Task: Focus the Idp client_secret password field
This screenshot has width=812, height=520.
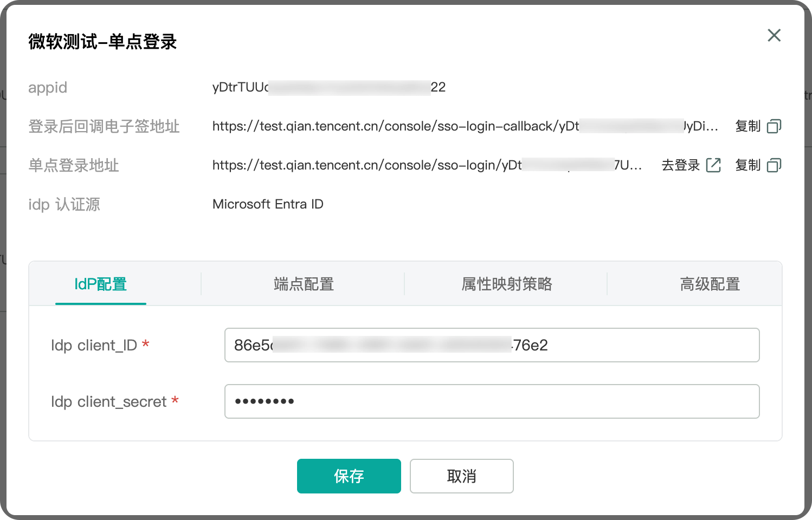Action: 492,401
